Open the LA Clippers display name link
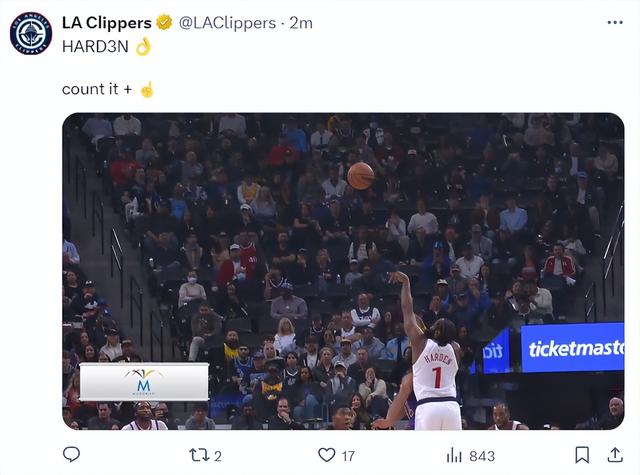This screenshot has height=475, width=640. [x=107, y=23]
